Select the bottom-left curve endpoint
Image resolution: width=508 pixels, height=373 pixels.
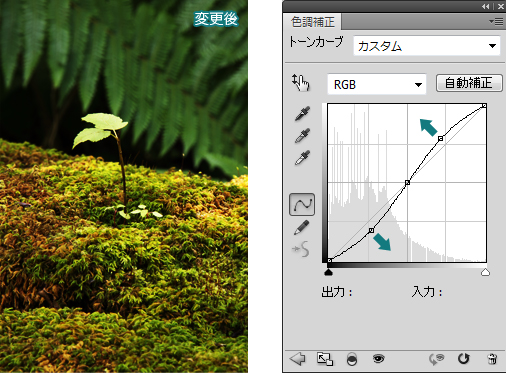click(x=330, y=260)
